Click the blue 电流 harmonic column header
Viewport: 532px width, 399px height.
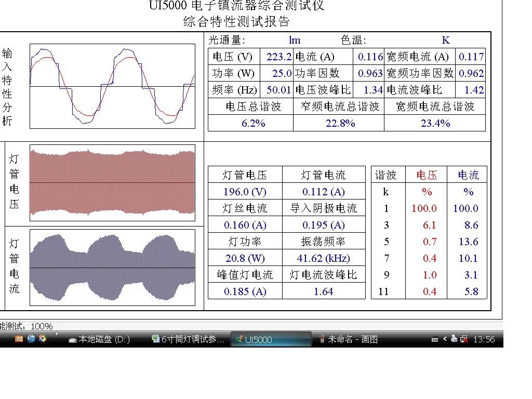tap(468, 175)
